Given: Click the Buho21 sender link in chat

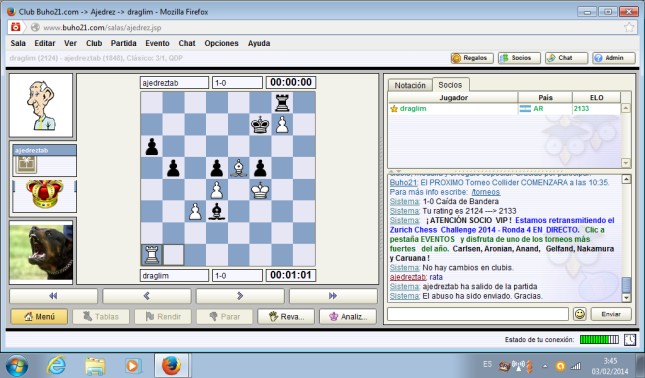Looking at the screenshot, I should click(403, 183).
